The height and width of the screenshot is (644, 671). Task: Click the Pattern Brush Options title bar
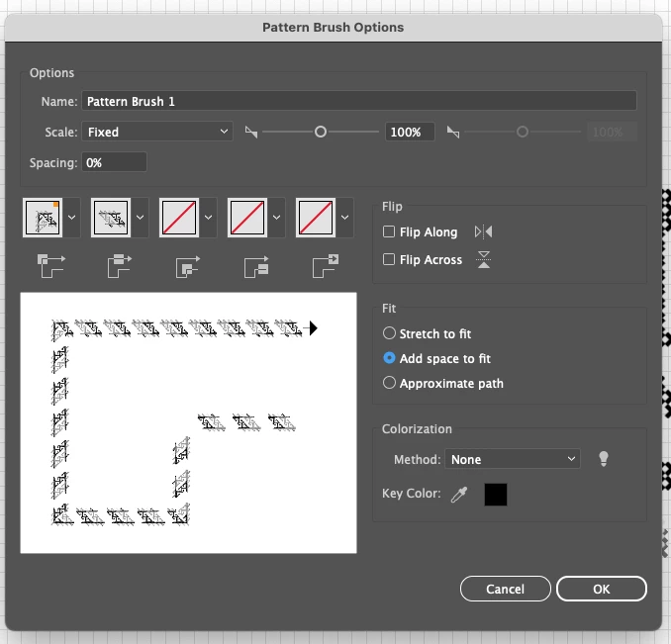[334, 28]
